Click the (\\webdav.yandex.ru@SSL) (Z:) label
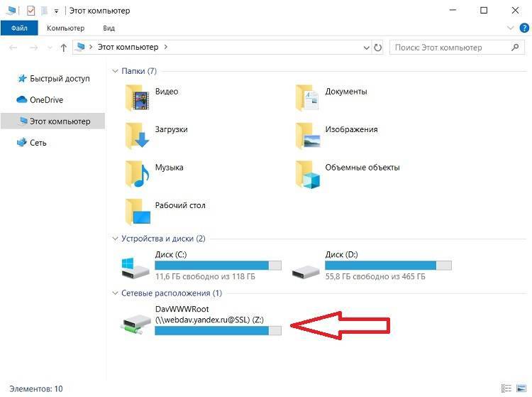The image size is (532, 397). tap(209, 320)
